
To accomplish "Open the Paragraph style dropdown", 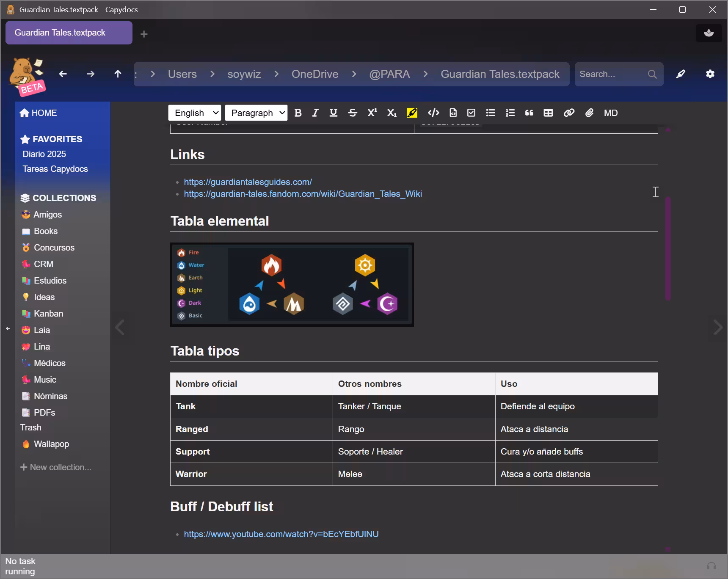I will (x=256, y=113).
